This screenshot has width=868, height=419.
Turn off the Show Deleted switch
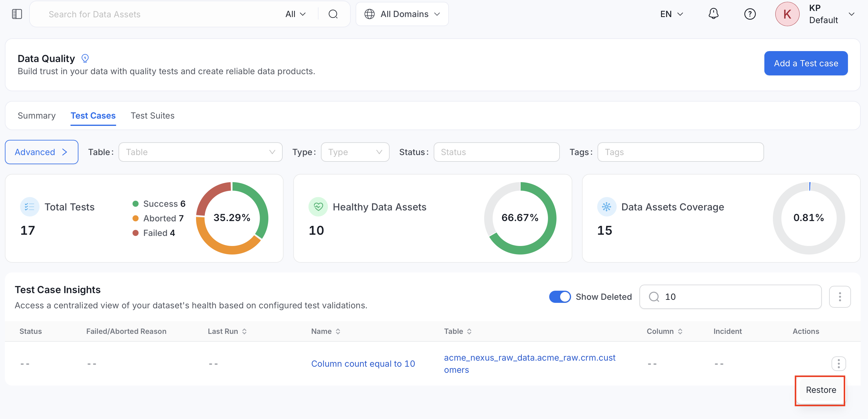(560, 297)
